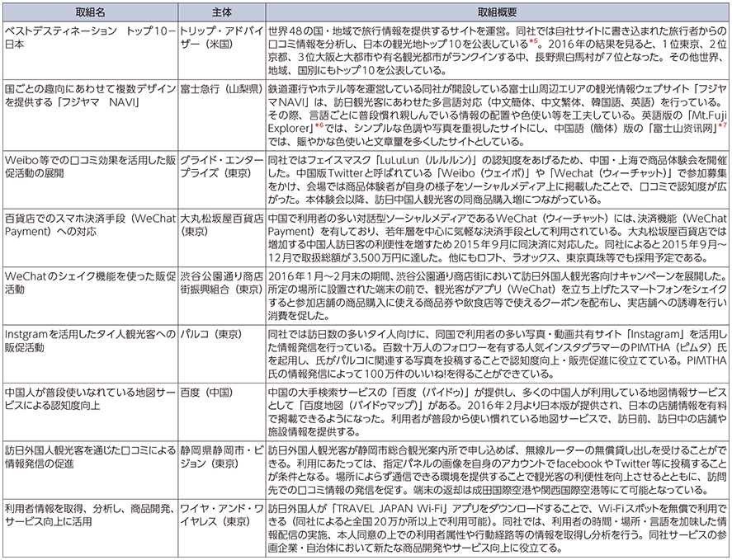Screen dimensions: 732x560
Task: Select the Instgramを活用したタイ人観光客 cell
Action: 90,354
